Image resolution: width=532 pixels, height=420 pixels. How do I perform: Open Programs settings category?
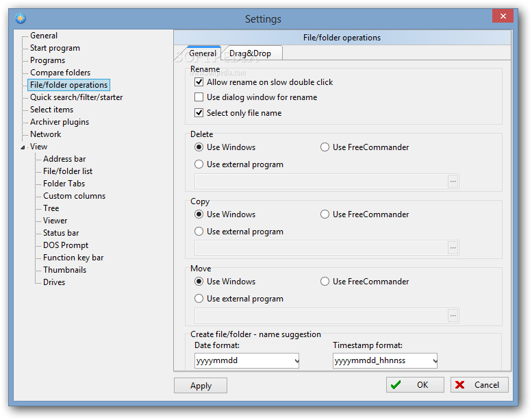click(x=47, y=60)
